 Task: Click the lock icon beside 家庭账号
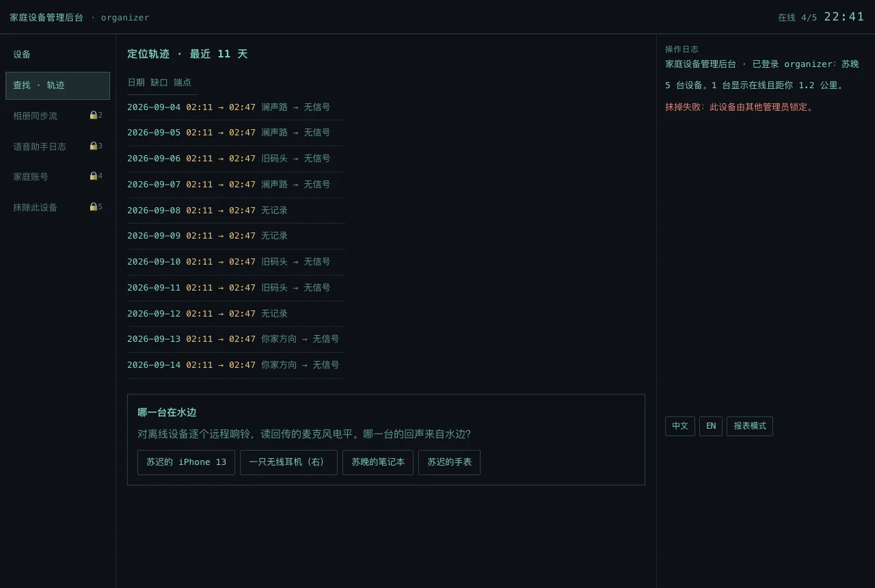click(93, 176)
